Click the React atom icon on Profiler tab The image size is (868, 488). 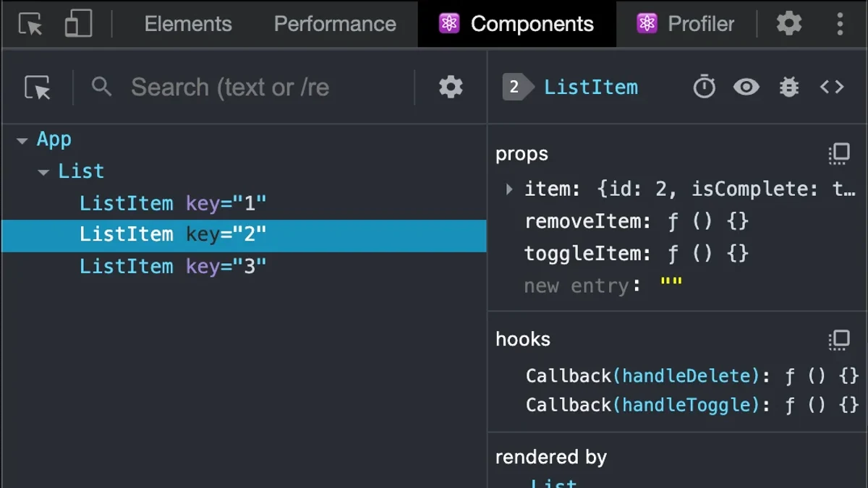click(x=647, y=24)
